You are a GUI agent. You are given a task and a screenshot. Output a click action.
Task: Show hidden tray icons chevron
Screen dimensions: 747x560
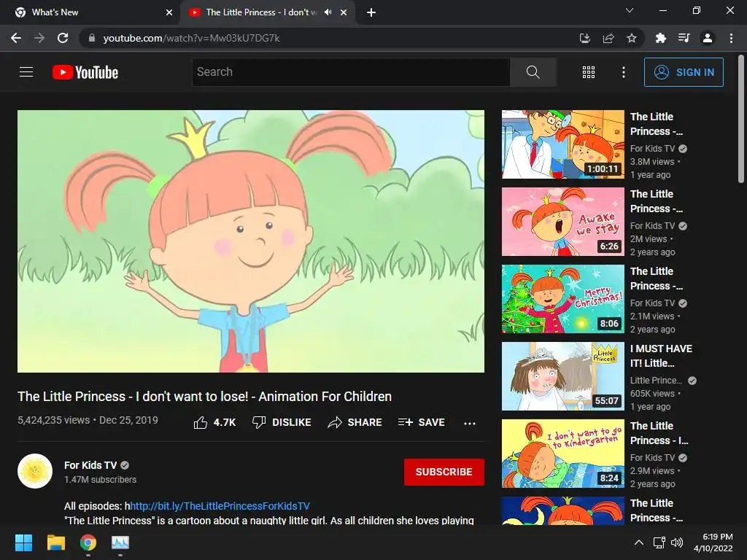tap(639, 542)
